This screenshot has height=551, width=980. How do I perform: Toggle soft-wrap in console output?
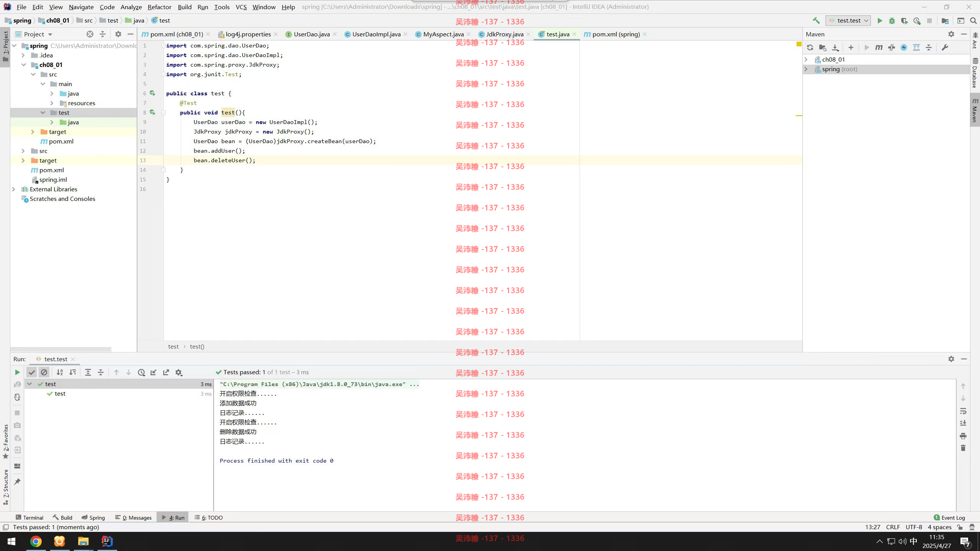pos(963,411)
